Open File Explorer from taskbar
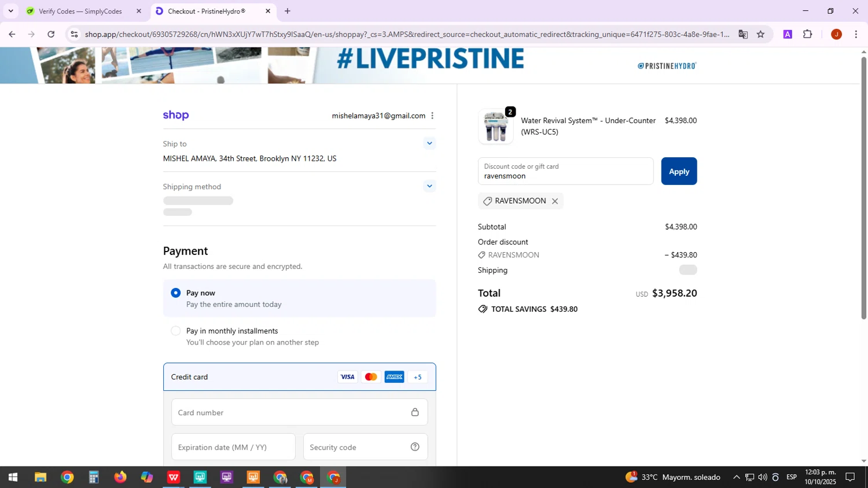 41,478
